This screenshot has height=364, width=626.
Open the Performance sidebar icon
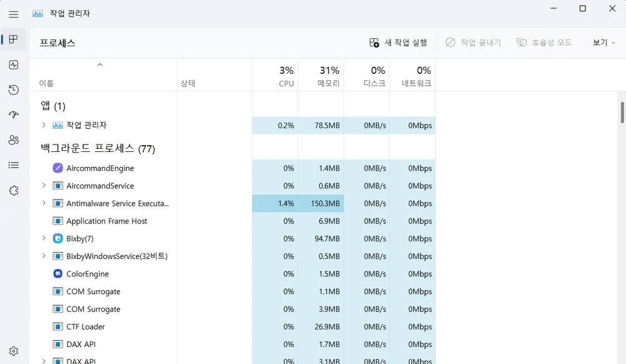(x=14, y=64)
